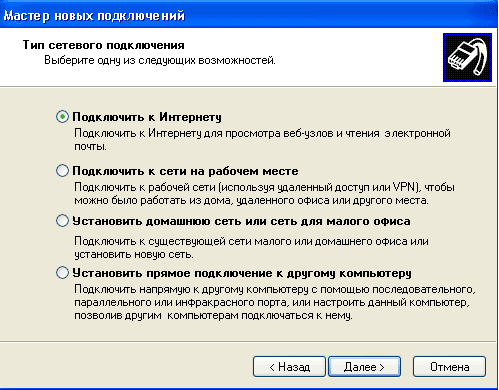The height and width of the screenshot is (390, 499).
Task: Click the description about serial or infrared port
Action: [275, 302]
